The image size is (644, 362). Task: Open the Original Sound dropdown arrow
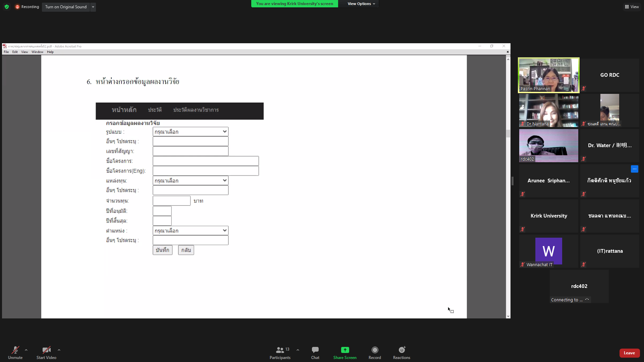(x=93, y=7)
